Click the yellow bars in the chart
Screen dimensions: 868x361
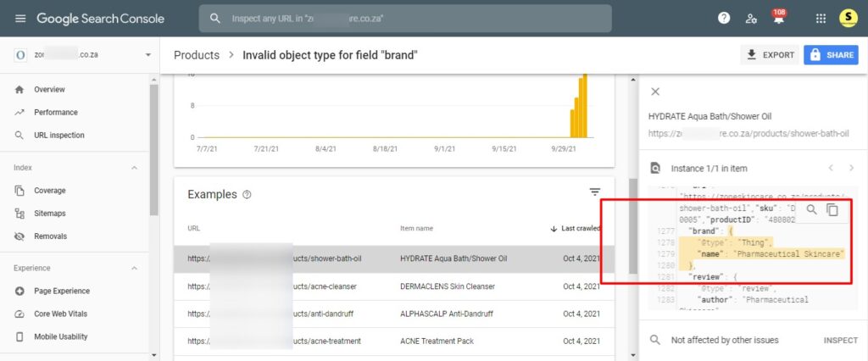click(579, 108)
